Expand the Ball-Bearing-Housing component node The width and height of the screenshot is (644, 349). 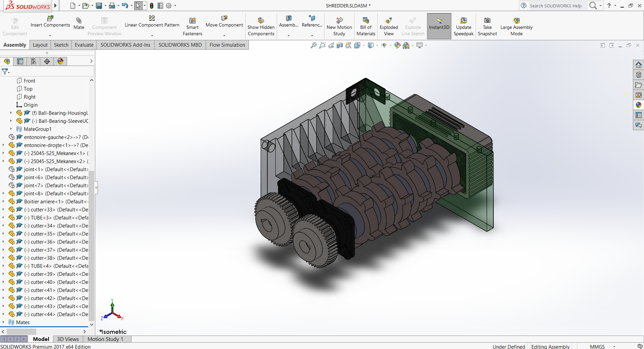pyautogui.click(x=11, y=113)
